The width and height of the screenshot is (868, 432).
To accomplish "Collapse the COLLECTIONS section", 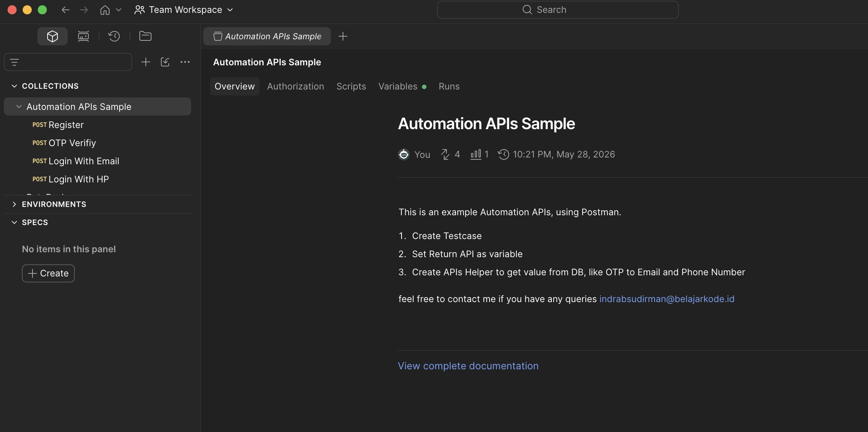I will tap(14, 86).
